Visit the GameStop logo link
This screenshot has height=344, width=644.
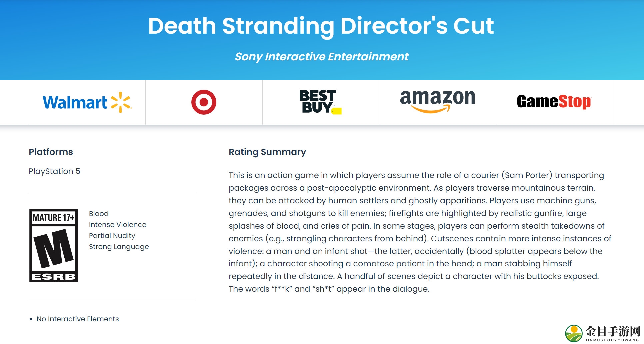pyautogui.click(x=554, y=102)
